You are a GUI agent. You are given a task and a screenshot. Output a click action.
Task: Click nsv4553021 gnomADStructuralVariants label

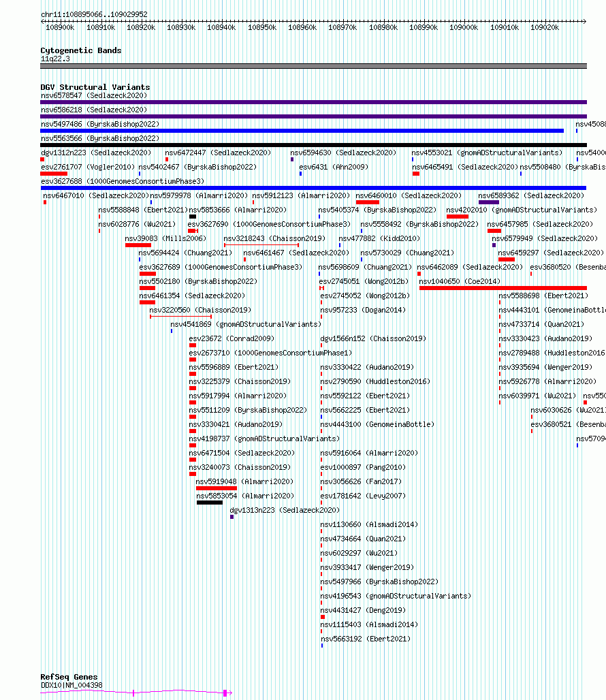(487, 153)
